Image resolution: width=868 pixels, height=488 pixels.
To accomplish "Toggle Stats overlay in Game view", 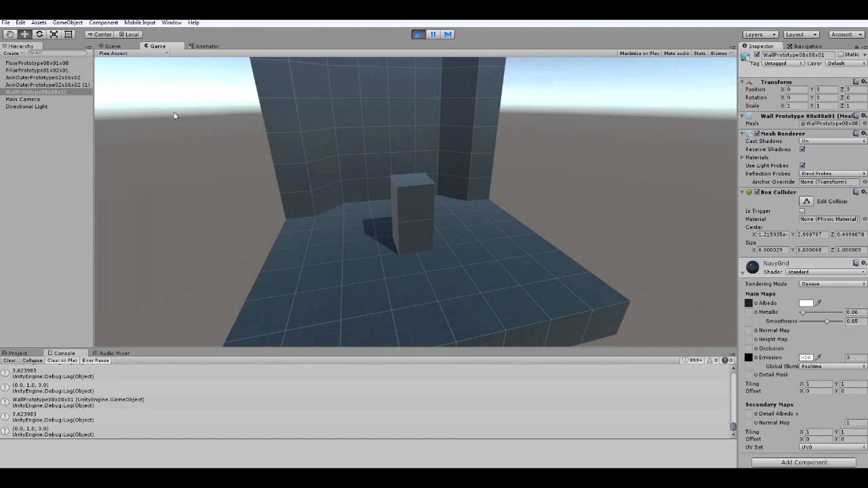I will click(x=699, y=53).
